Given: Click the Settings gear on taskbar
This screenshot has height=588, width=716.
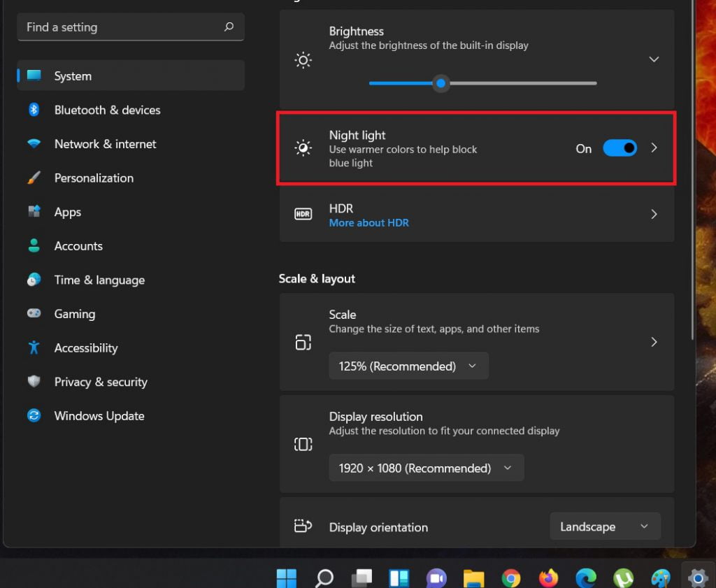Looking at the screenshot, I should tap(697, 577).
